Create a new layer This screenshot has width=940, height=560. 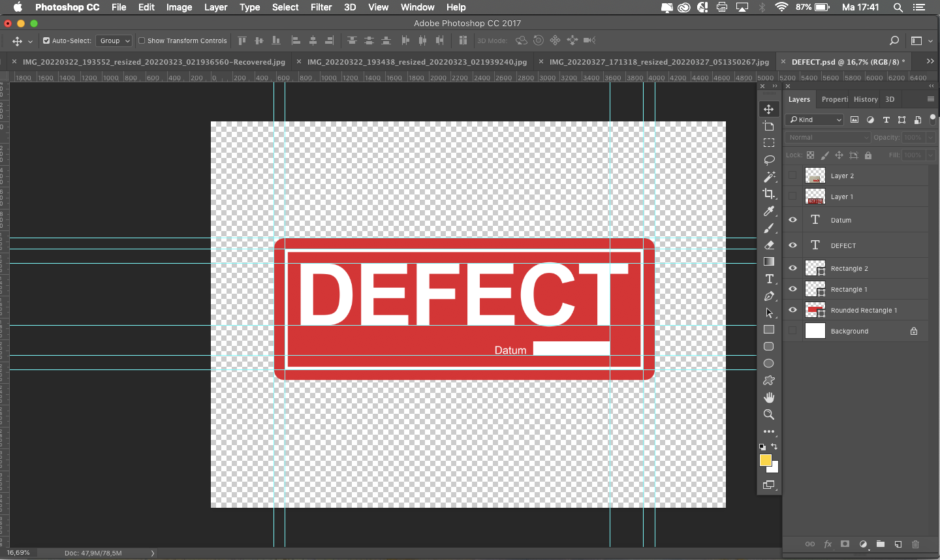pyautogui.click(x=898, y=544)
